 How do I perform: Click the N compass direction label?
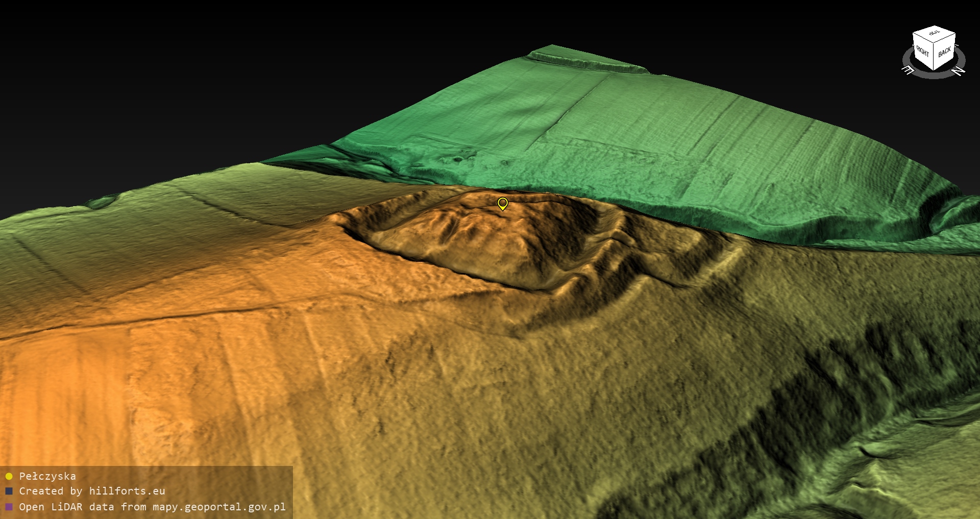pos(959,71)
